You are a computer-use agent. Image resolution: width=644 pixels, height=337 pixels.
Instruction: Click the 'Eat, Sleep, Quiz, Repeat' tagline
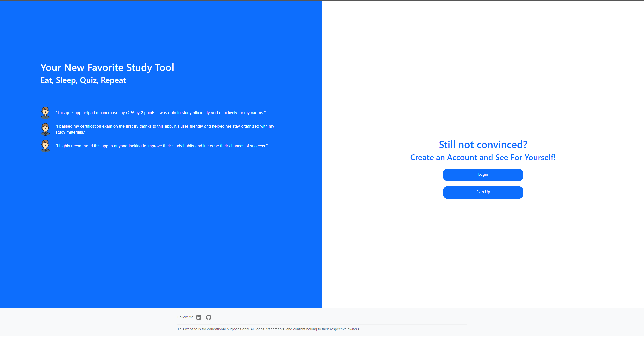click(x=83, y=80)
